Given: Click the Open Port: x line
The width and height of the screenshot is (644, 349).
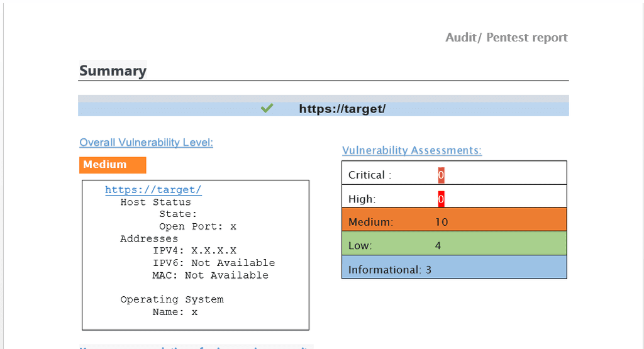Looking at the screenshot, I should (197, 226).
